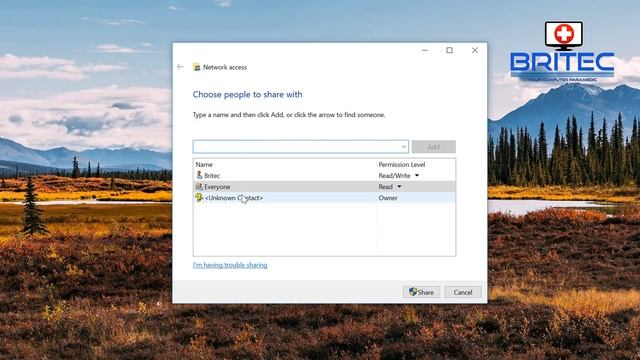Select the Everyone group icon
This screenshot has width=640, height=360.
[199, 186]
